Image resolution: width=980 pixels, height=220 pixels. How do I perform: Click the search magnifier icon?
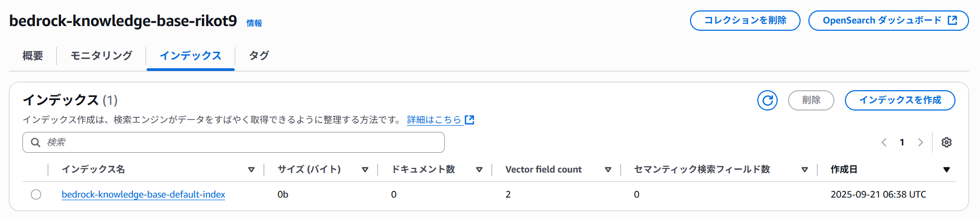35,142
